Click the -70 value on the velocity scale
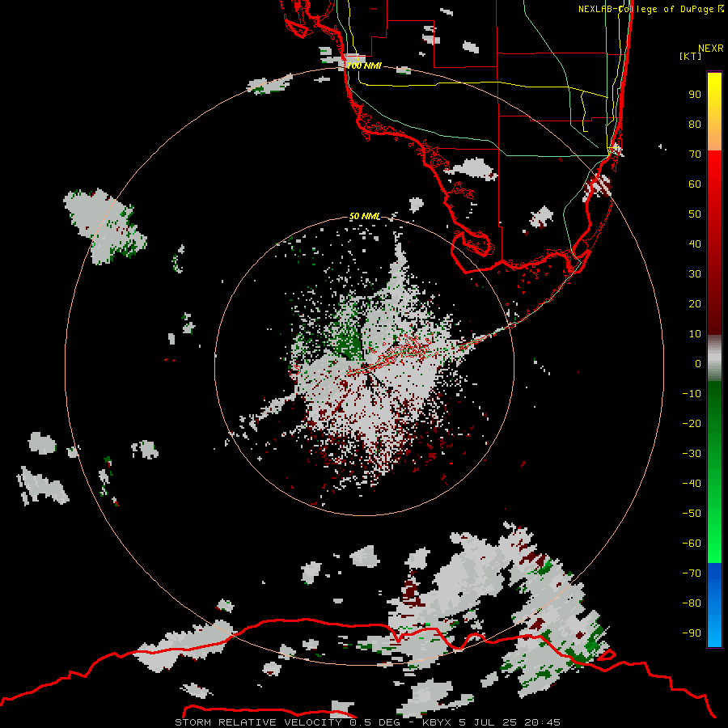This screenshot has height=728, width=728. tap(692, 573)
